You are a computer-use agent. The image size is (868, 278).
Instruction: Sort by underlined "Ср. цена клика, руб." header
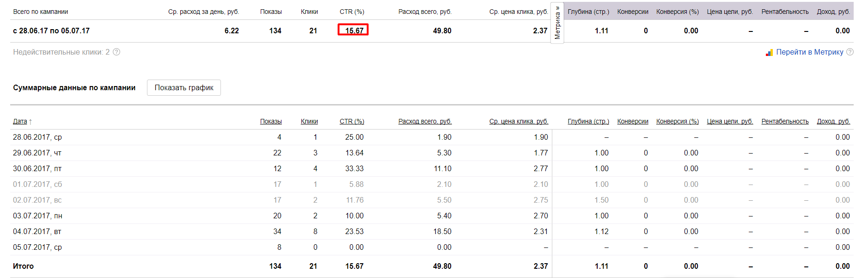(519, 121)
